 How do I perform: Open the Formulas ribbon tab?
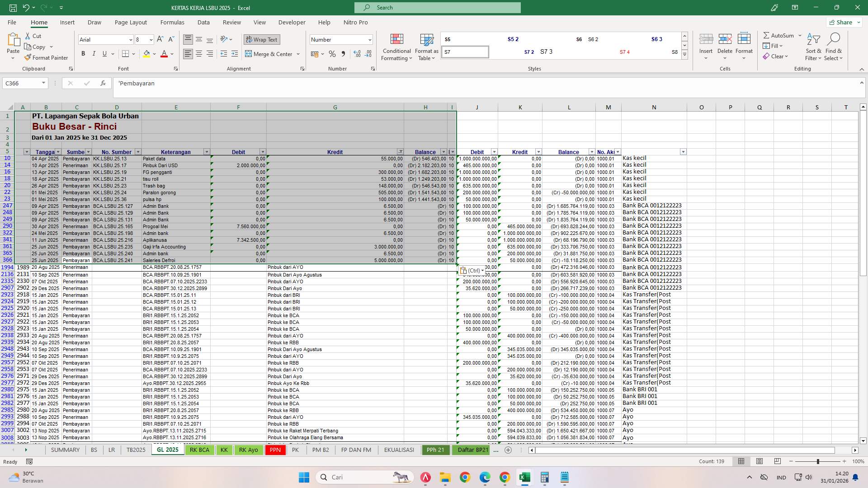tap(172, 22)
